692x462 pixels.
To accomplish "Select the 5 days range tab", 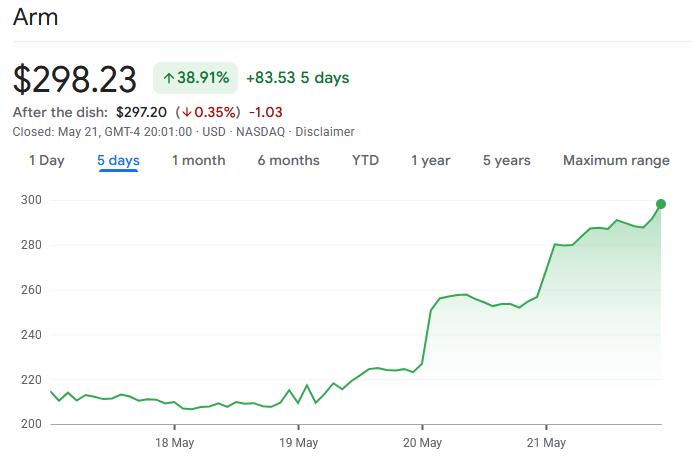I will click(x=118, y=160).
